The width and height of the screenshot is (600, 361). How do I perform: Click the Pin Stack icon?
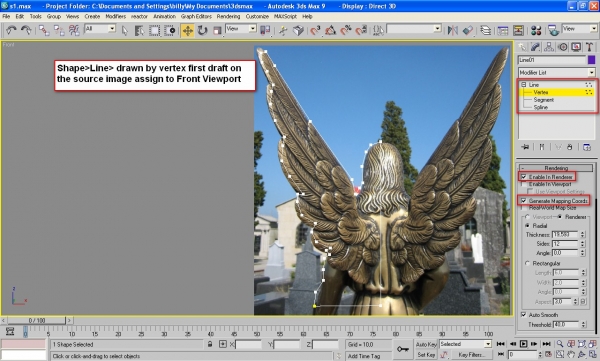pyautogui.click(x=525, y=147)
